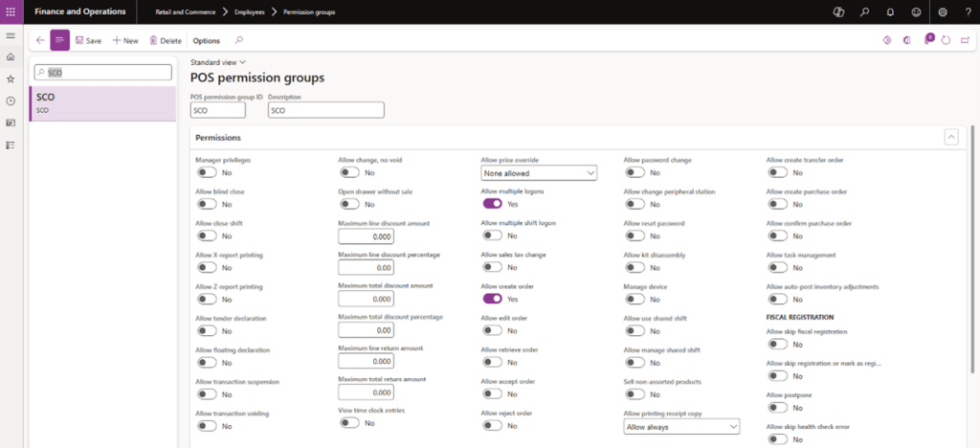This screenshot has width=980, height=448.
Task: Click the Maximum line discount amount field
Action: coord(366,235)
